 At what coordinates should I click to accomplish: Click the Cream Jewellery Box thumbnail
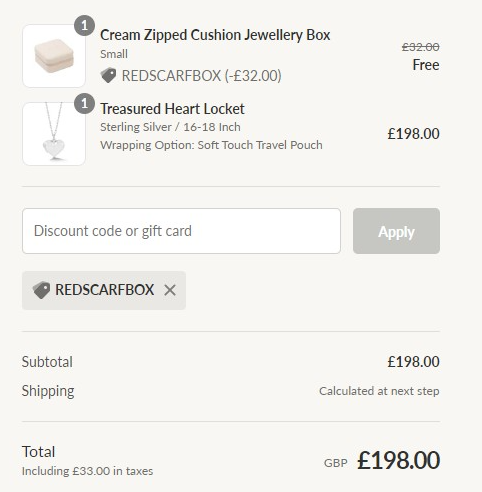click(x=54, y=56)
